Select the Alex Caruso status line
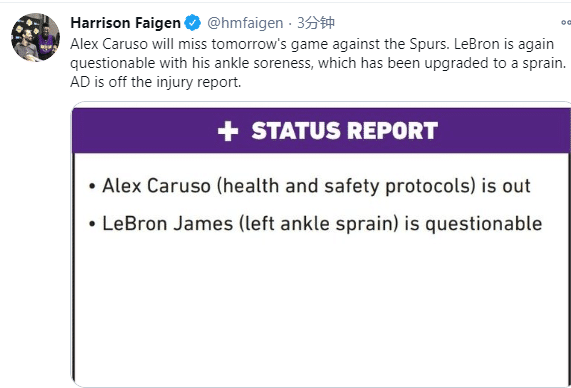The image size is (571, 388). [310, 186]
